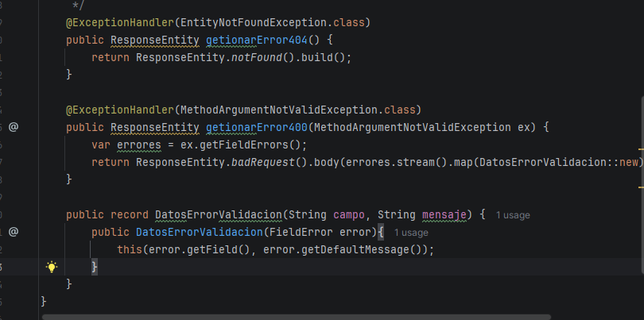This screenshot has width=644, height=320.
Task: Click the getDefaultMessage() call
Action: (354, 249)
